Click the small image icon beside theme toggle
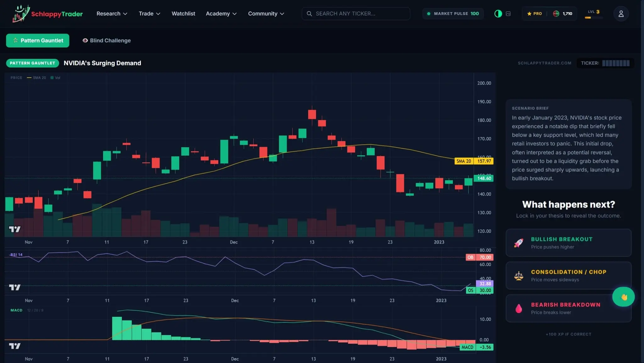Screen dimensions: 644x363 coord(508,14)
